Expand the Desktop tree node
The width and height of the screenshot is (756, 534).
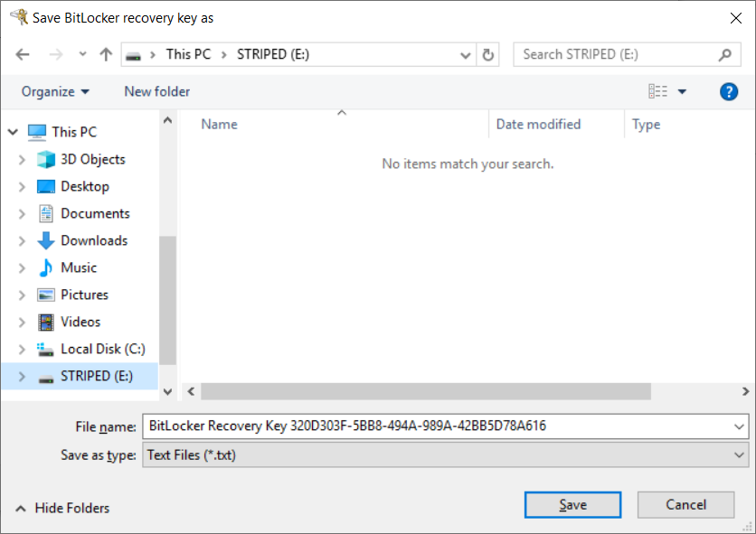click(22, 186)
